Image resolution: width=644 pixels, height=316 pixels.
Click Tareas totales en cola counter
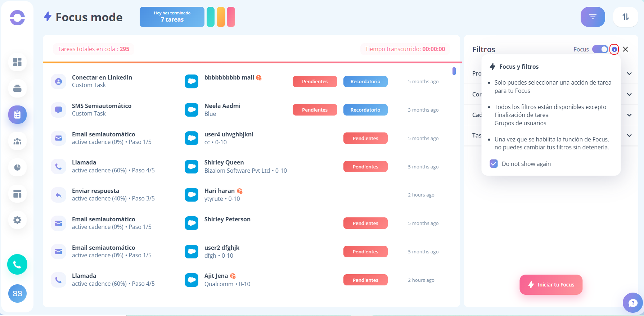click(94, 49)
